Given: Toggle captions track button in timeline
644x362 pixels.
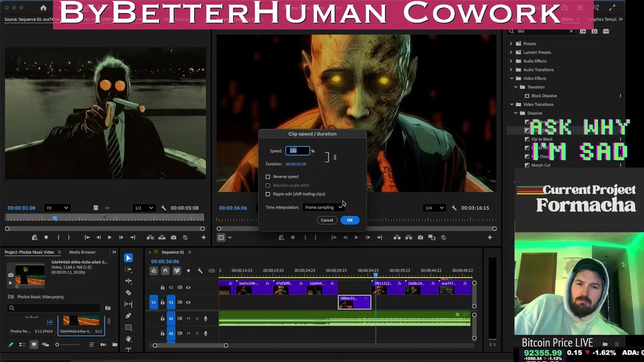Looking at the screenshot, I should coord(211,270).
